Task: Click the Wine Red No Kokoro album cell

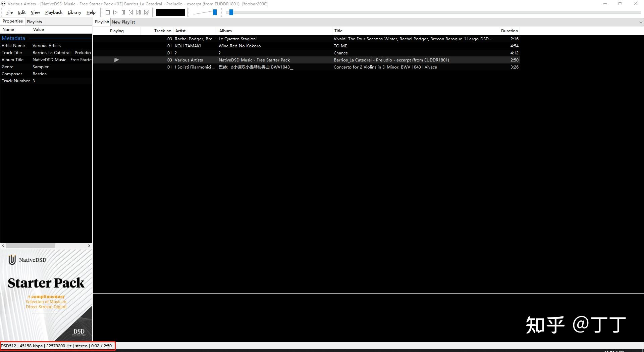Action: pyautogui.click(x=240, y=46)
